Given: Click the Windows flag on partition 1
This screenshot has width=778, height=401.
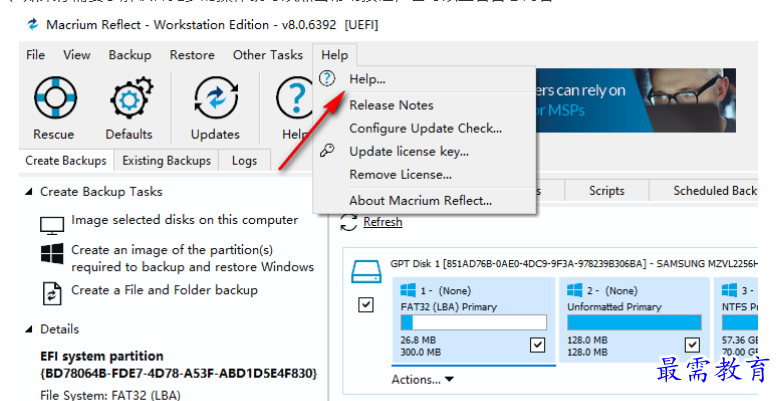Looking at the screenshot, I should click(408, 290).
